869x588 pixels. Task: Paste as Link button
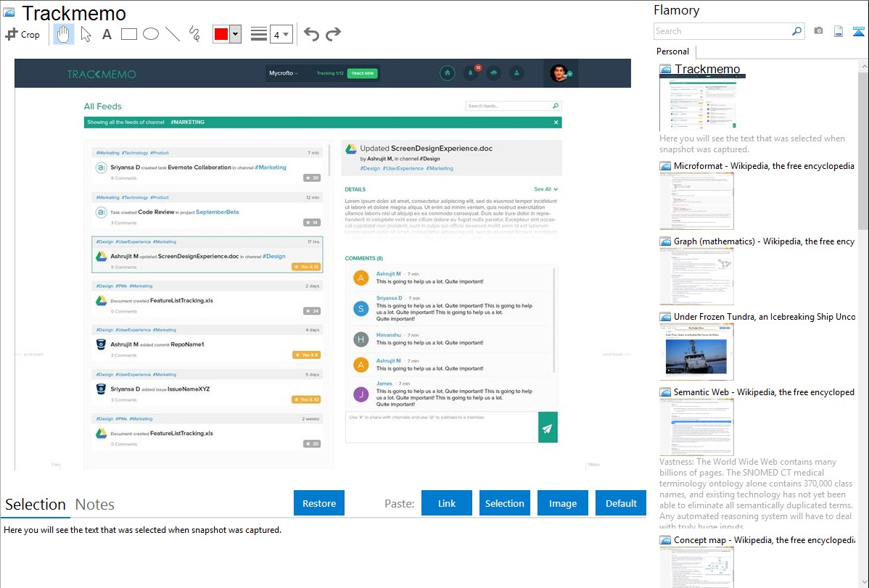coord(447,503)
